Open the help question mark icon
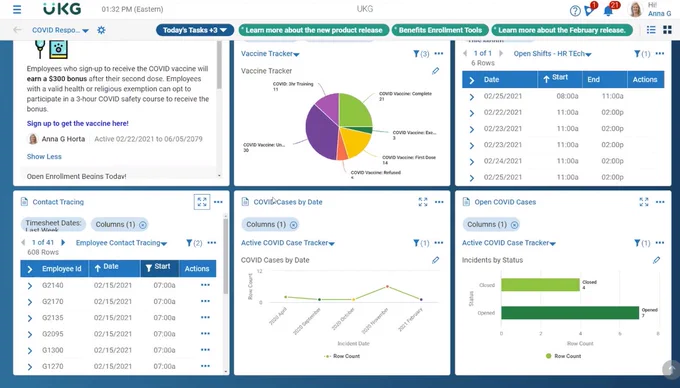Screen dimensions: 680x388 [575, 11]
